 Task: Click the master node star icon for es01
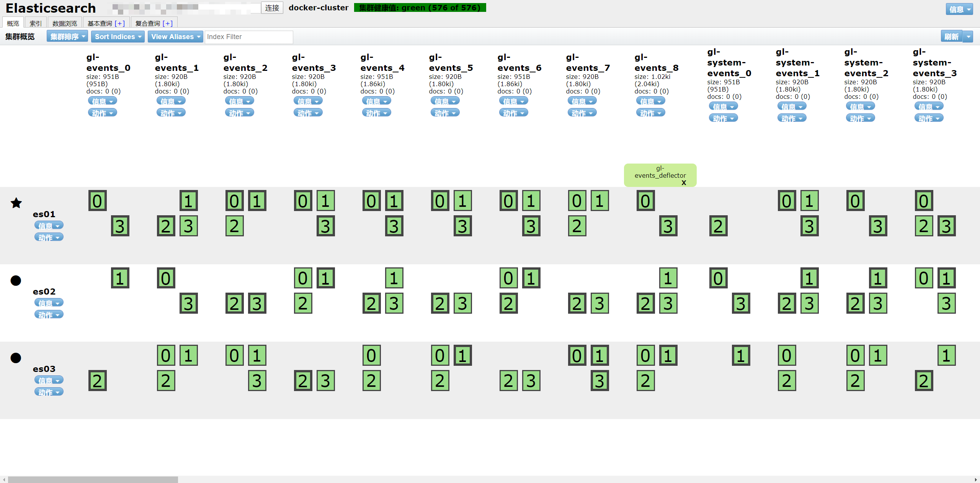tap(16, 203)
